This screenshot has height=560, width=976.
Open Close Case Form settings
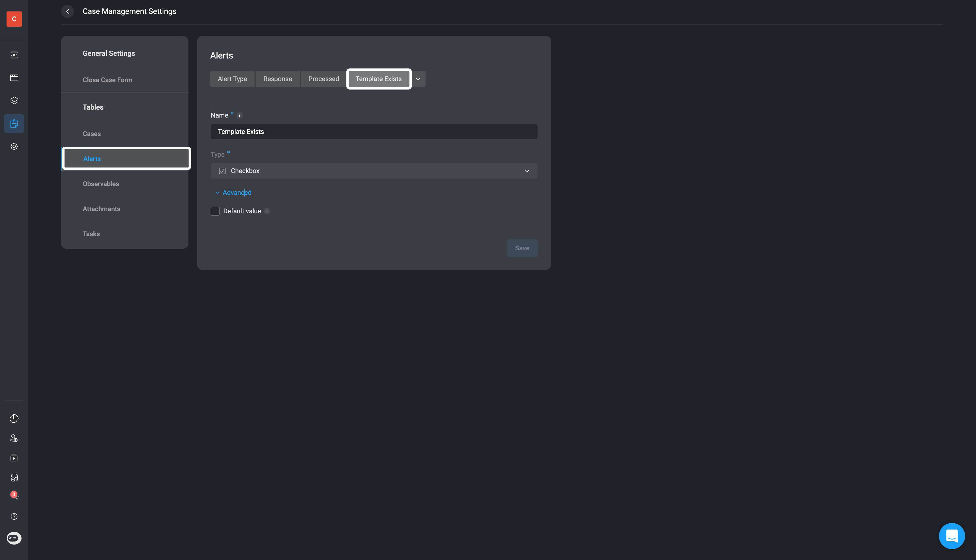107,80
